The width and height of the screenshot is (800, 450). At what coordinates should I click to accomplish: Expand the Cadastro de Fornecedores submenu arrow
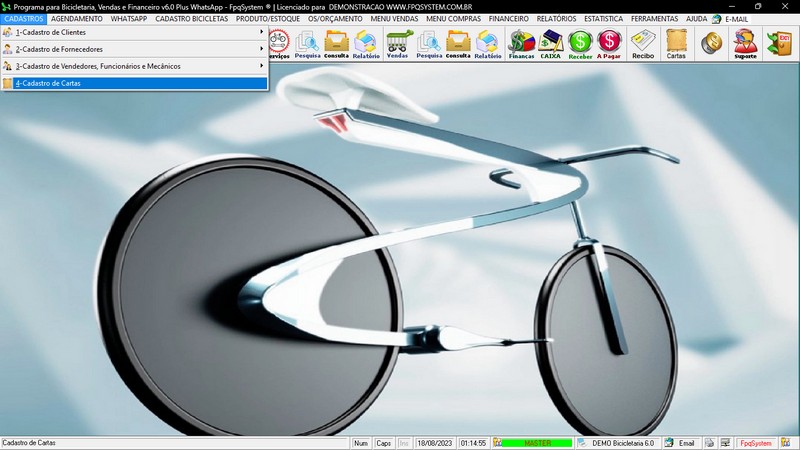point(261,49)
